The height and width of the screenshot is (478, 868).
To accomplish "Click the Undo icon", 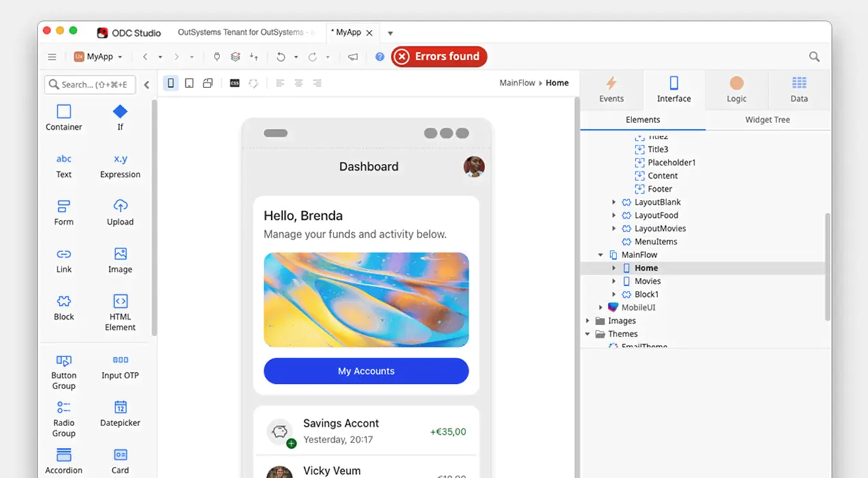I will (x=281, y=57).
